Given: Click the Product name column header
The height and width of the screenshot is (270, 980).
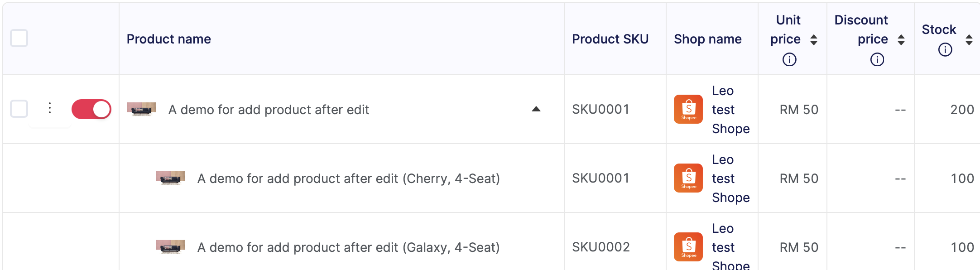Looking at the screenshot, I should tap(168, 39).
